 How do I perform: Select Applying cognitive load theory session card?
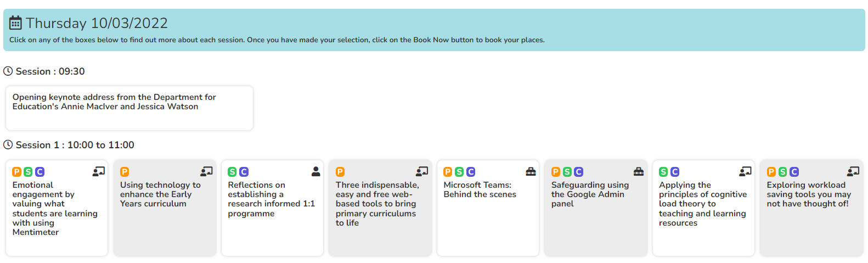point(703,208)
